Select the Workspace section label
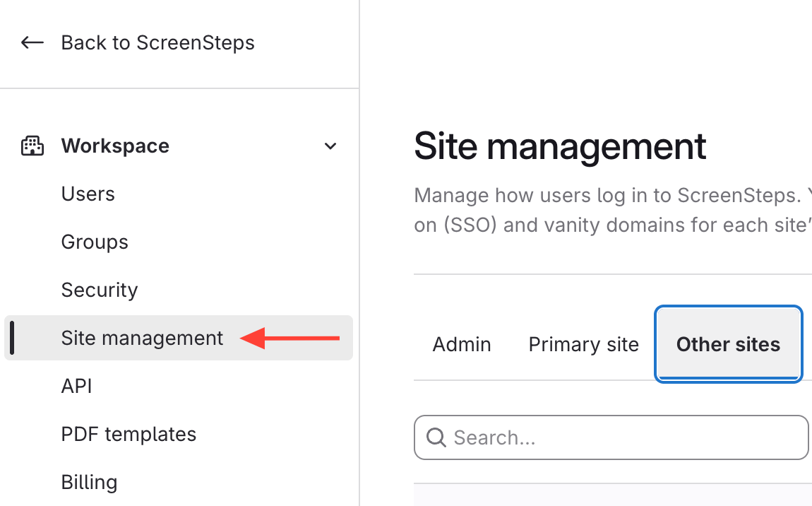 [115, 146]
